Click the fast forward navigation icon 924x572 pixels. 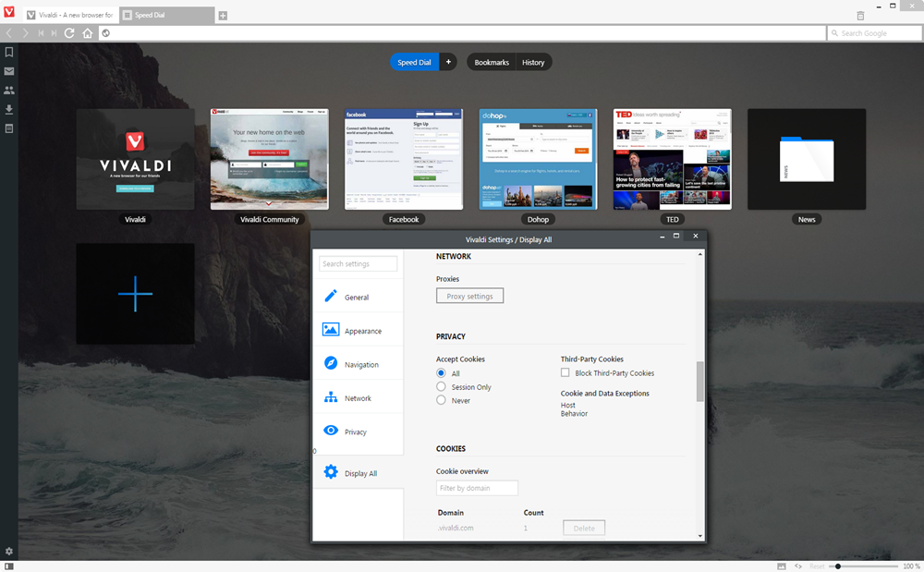coord(54,33)
